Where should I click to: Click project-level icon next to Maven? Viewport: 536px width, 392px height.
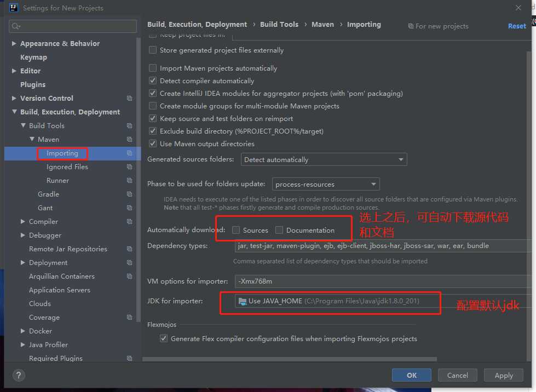130,139
